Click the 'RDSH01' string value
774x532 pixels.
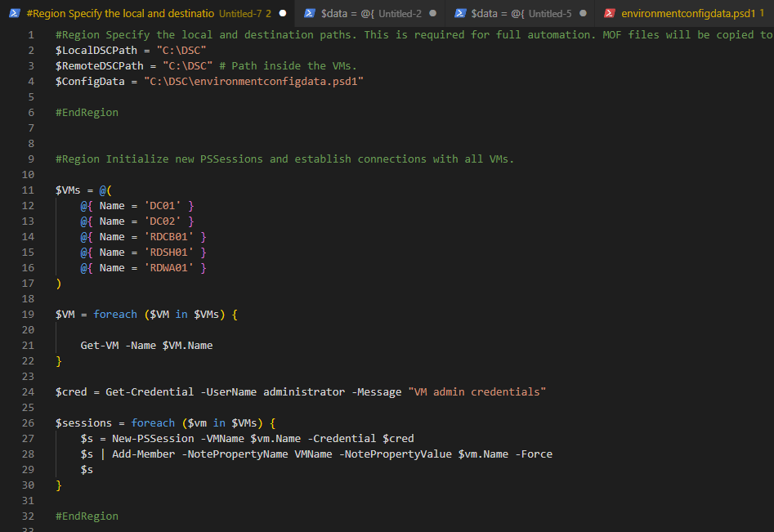pyautogui.click(x=168, y=253)
